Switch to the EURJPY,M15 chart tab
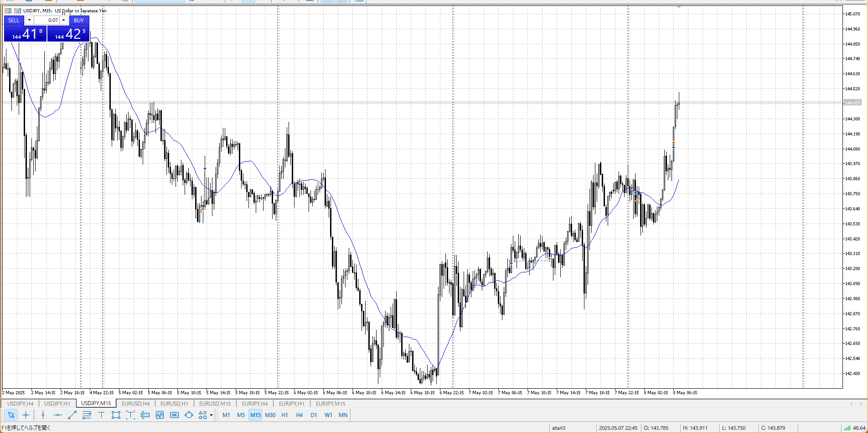868x433 pixels. click(330, 403)
